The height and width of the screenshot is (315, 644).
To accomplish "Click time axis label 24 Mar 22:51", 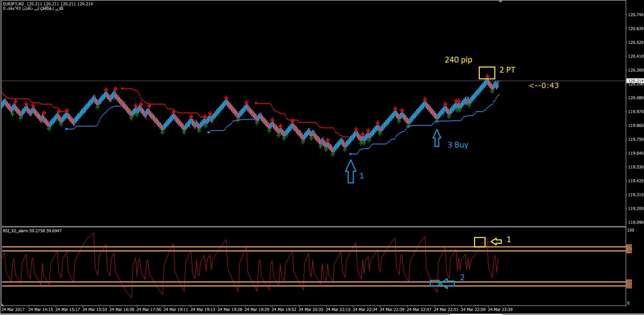I will click(x=446, y=310).
